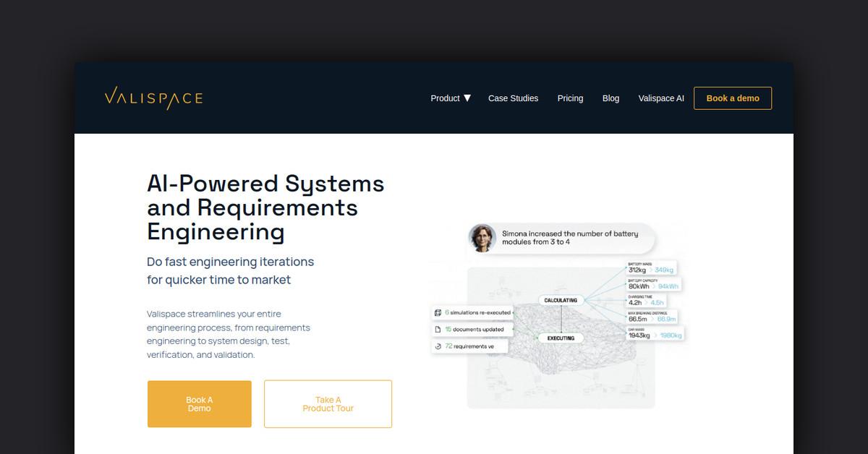The image size is (868, 454).
Task: Click the documents updated file icon
Action: tap(438, 330)
